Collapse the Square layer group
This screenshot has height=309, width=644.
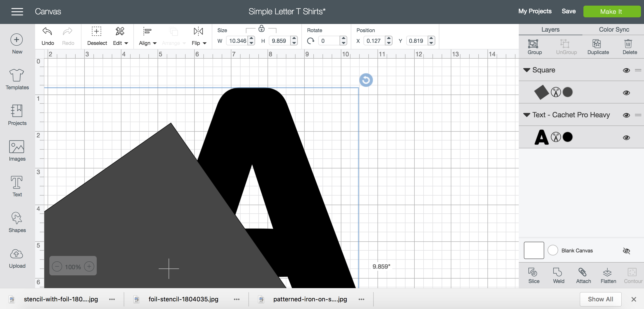(527, 70)
